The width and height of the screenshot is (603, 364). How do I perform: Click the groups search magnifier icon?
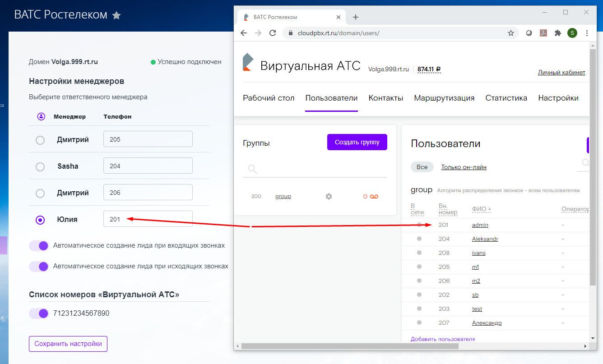pos(252,169)
